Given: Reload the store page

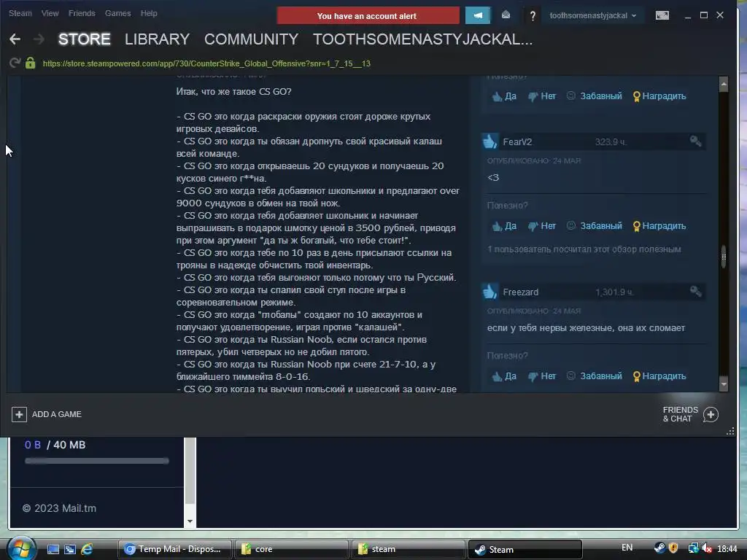Looking at the screenshot, I should pyautogui.click(x=15, y=63).
